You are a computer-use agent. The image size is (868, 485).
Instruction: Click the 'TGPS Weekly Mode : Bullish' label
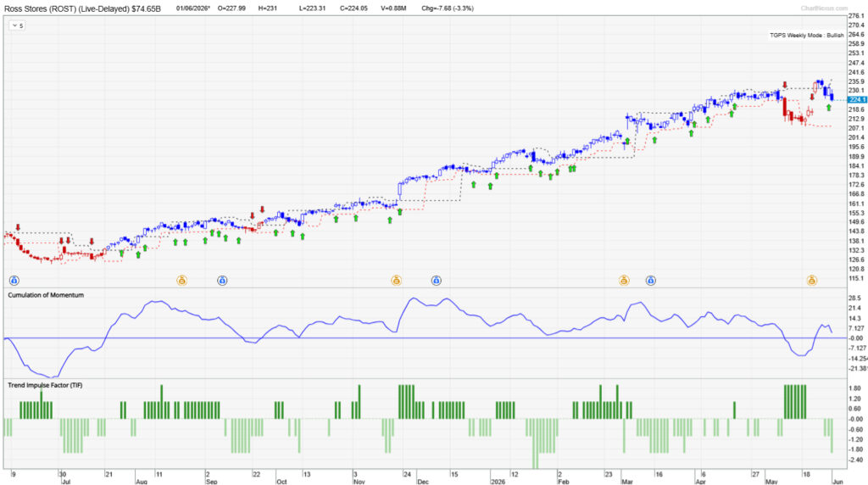tap(807, 35)
